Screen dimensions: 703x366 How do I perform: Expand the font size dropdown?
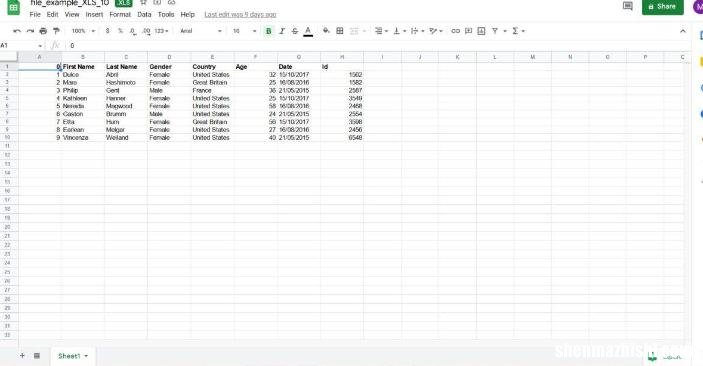click(x=244, y=31)
